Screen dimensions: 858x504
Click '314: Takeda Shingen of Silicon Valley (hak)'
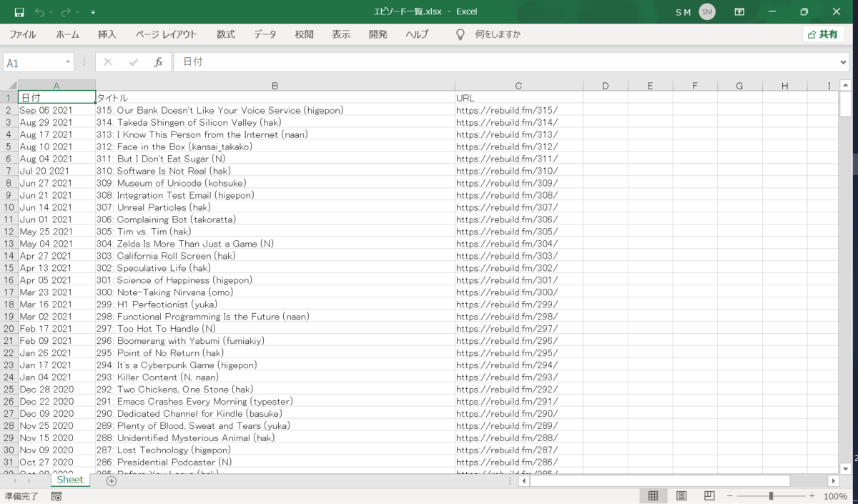click(x=275, y=122)
